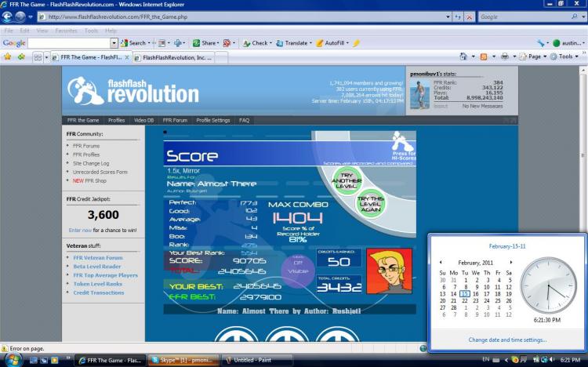Screen dimensions: 588x367
Task: Open the Token Level Ranks link
Action: pos(97,284)
